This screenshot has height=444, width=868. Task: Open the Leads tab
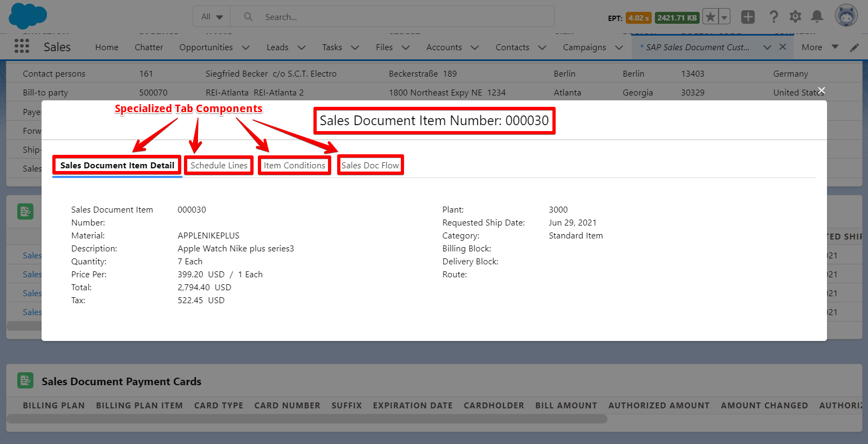click(277, 47)
